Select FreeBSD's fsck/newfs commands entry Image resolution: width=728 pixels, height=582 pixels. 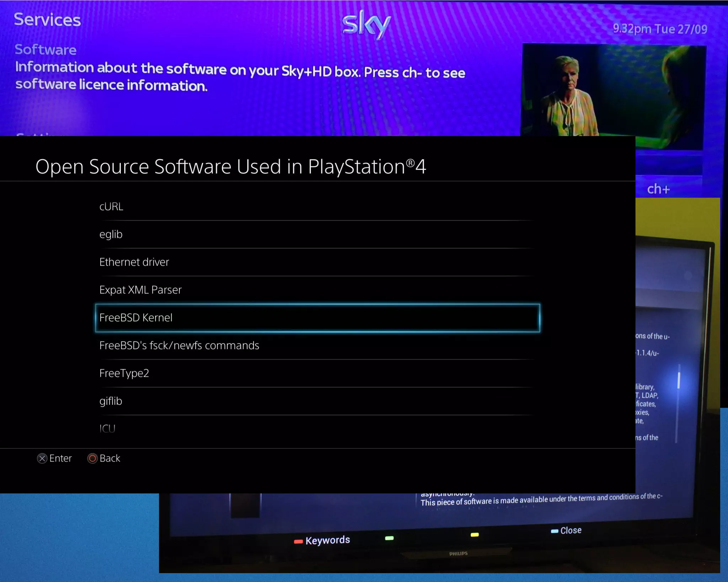click(179, 345)
